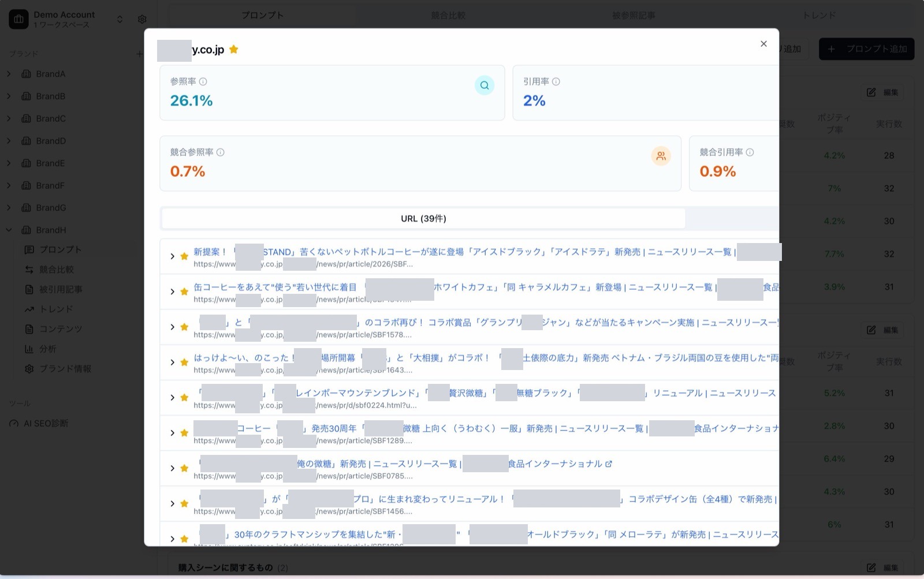Open トレンド under BrandH
This screenshot has width=924, height=579.
56,309
